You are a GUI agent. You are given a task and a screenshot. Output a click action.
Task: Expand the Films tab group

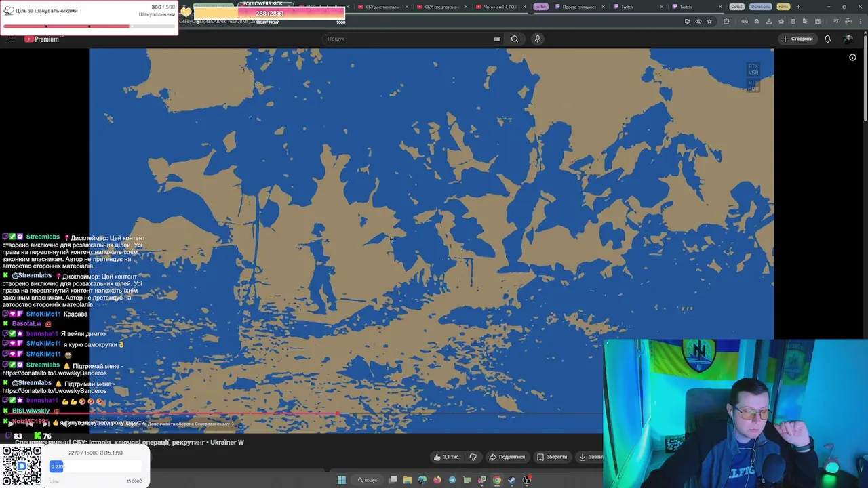tap(783, 7)
